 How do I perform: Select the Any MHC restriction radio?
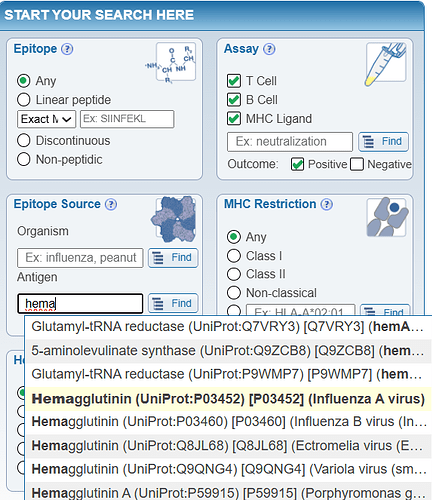(x=234, y=237)
